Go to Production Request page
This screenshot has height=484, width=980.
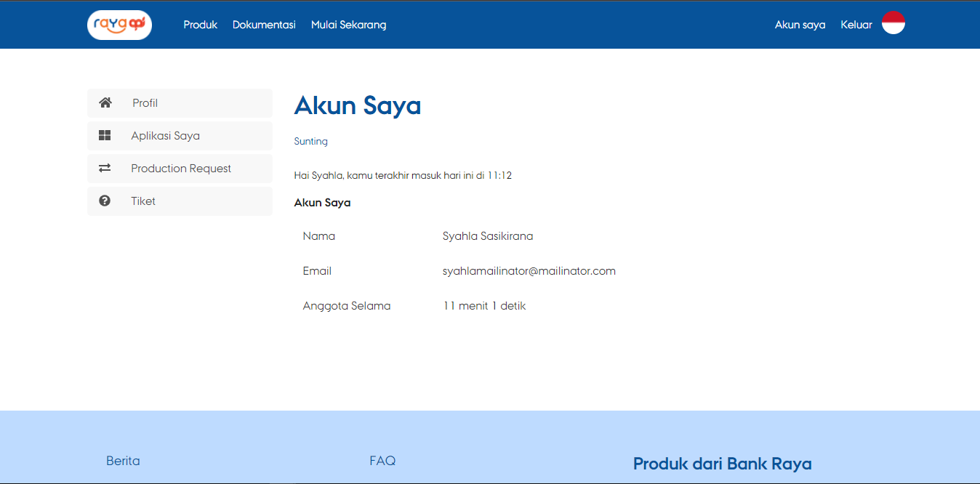(180, 168)
